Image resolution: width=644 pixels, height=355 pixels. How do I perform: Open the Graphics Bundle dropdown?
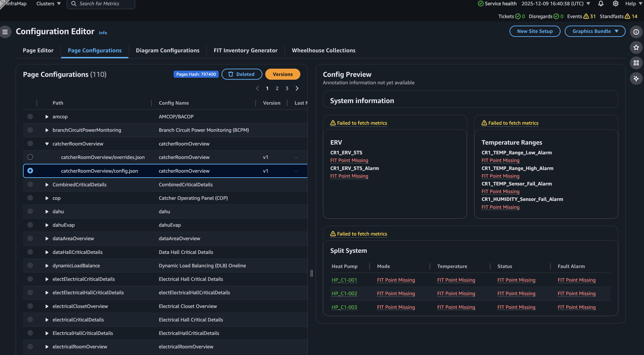pyautogui.click(x=595, y=31)
